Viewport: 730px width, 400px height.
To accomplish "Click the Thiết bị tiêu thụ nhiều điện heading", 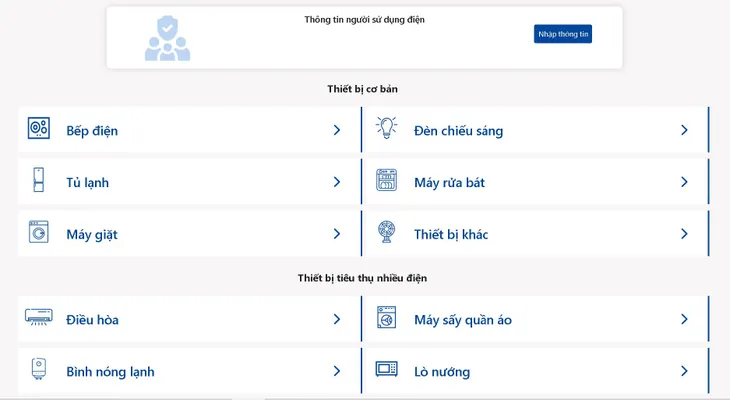I will [x=362, y=278].
